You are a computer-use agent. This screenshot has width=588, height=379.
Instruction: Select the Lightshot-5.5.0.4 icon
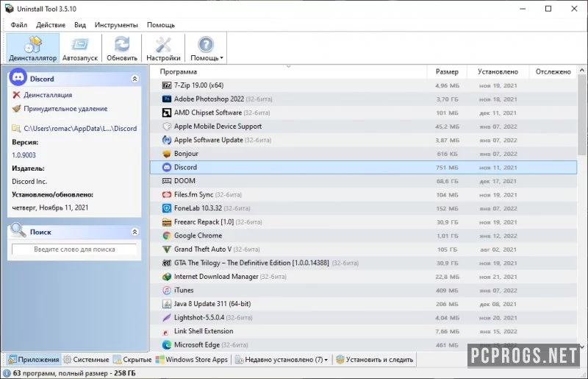[x=167, y=317]
